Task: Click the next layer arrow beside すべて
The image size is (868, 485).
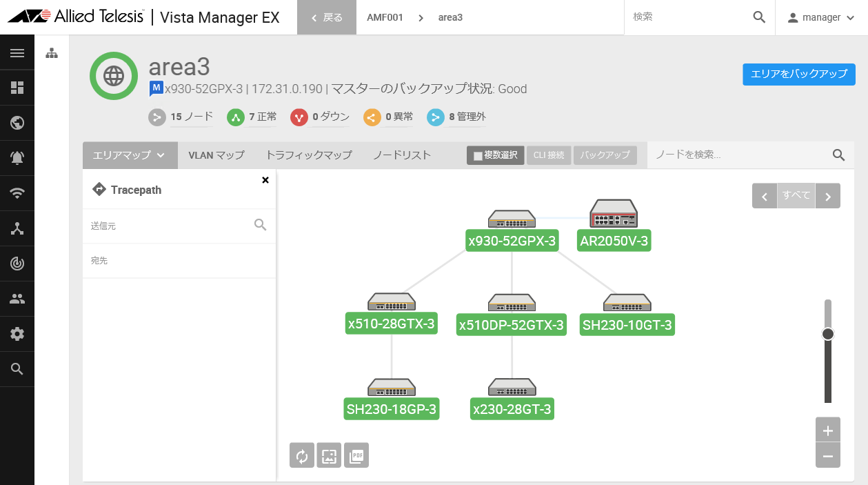Action: (x=828, y=196)
